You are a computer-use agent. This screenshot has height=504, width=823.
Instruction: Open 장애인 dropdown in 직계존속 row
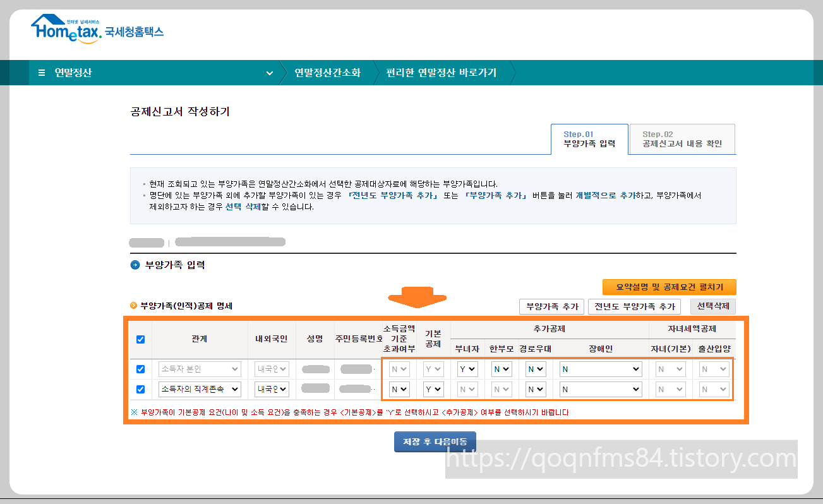[601, 389]
